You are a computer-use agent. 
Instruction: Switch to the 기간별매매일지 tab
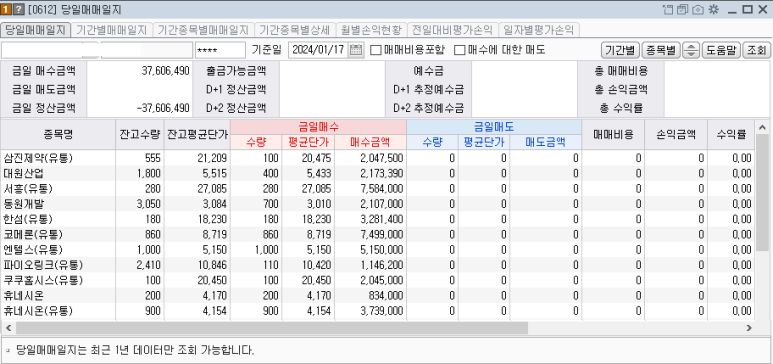pyautogui.click(x=111, y=30)
